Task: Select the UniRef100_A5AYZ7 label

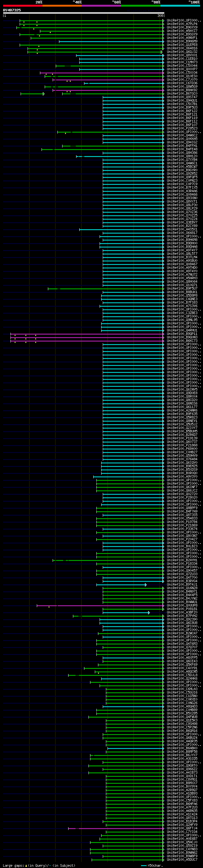Action: pos(182,31)
